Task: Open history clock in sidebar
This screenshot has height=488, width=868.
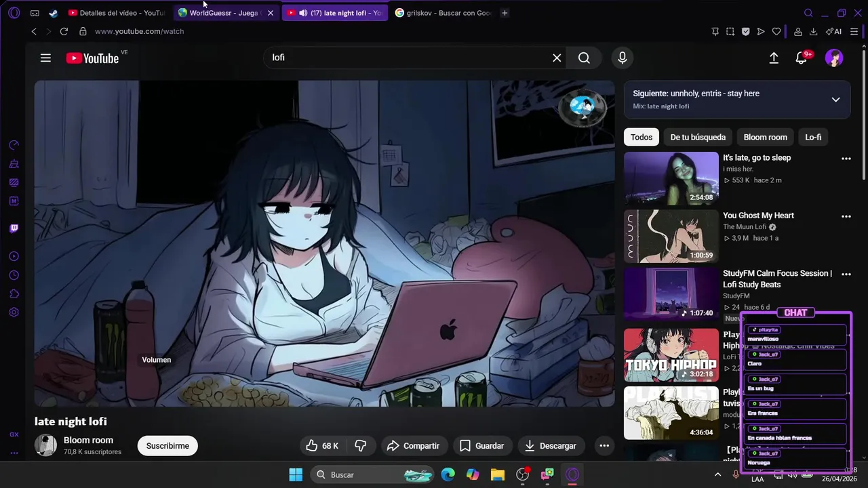Action: tap(14, 275)
